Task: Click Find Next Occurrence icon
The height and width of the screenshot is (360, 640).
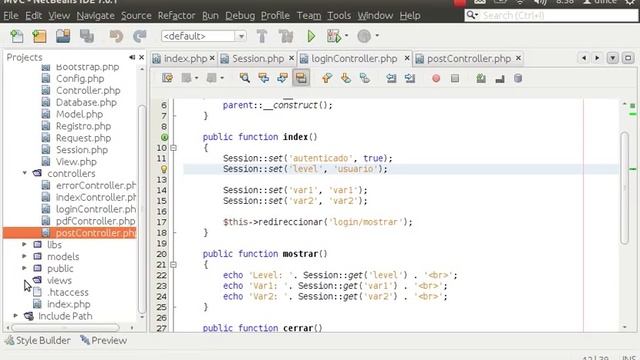Action: tap(282, 78)
